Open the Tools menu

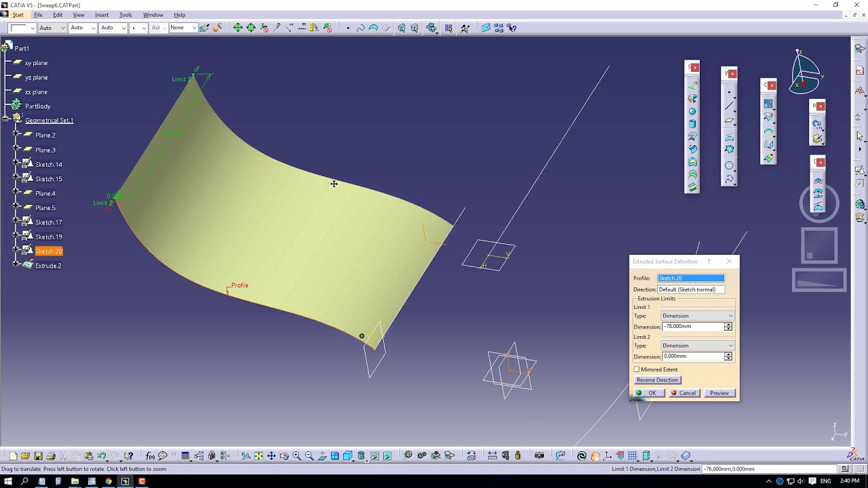pos(125,15)
